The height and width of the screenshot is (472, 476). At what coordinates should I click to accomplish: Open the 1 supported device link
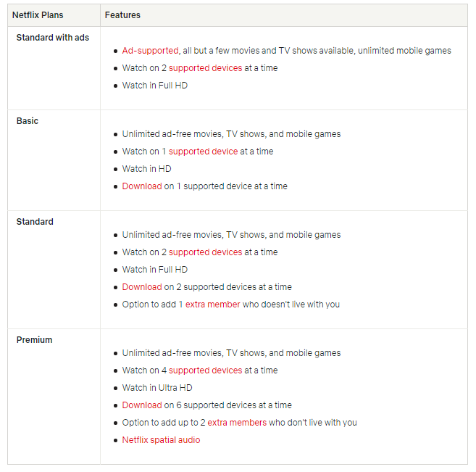tap(199, 152)
